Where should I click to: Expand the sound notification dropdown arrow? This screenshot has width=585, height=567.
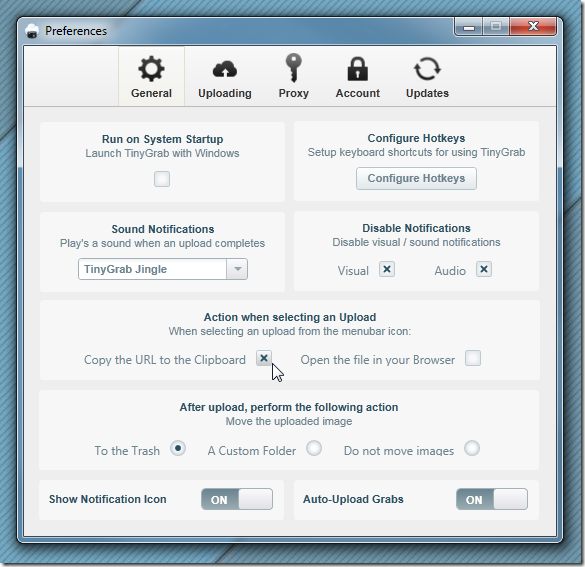237,269
